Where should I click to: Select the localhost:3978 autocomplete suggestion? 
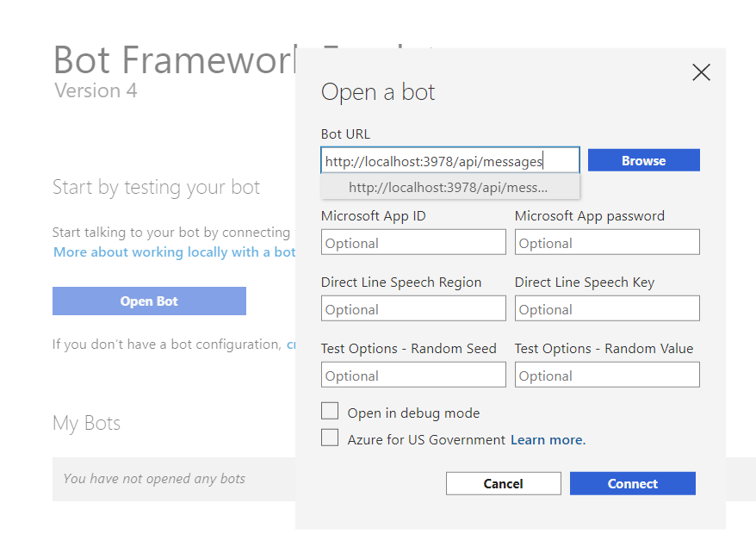tap(449, 187)
